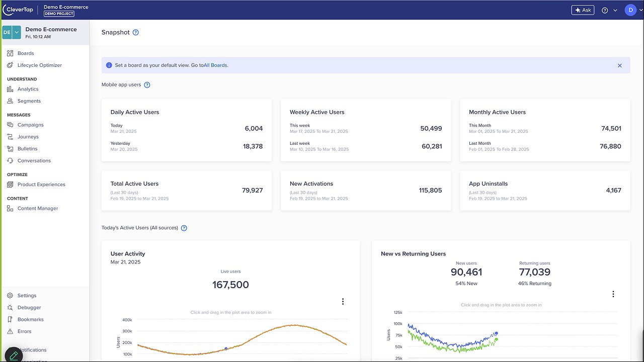Click help icon beside Mobile app users
This screenshot has width=644, height=362.
click(147, 85)
